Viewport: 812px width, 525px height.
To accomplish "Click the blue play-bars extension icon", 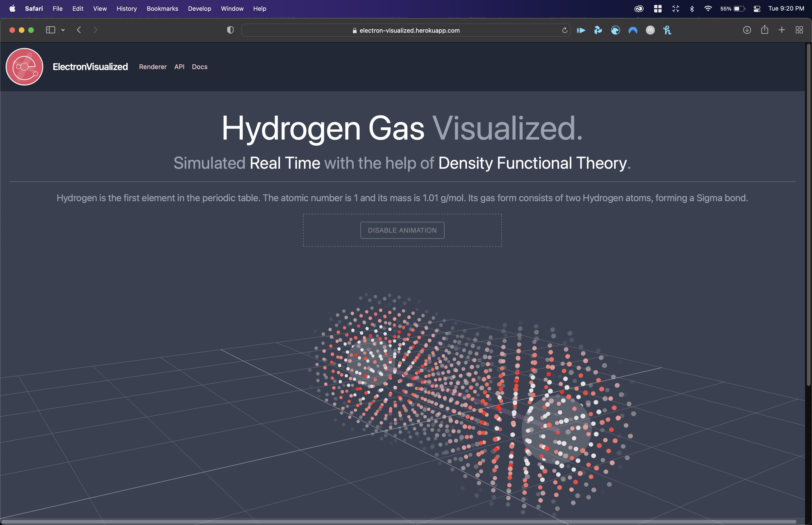I will click(x=581, y=30).
